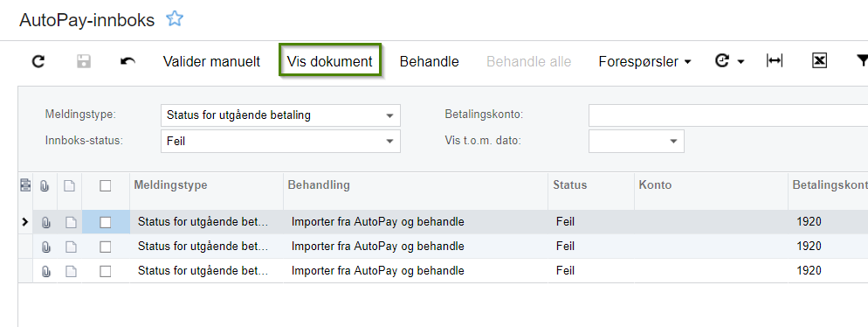Click 1920 account value in second row
The width and height of the screenshot is (868, 327).
coord(809,246)
